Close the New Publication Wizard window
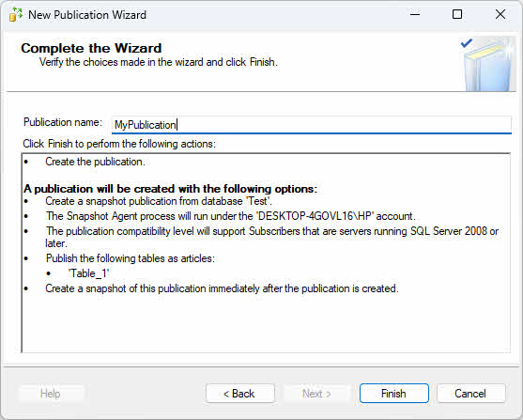Screen dimensions: 523x420 [500, 14]
